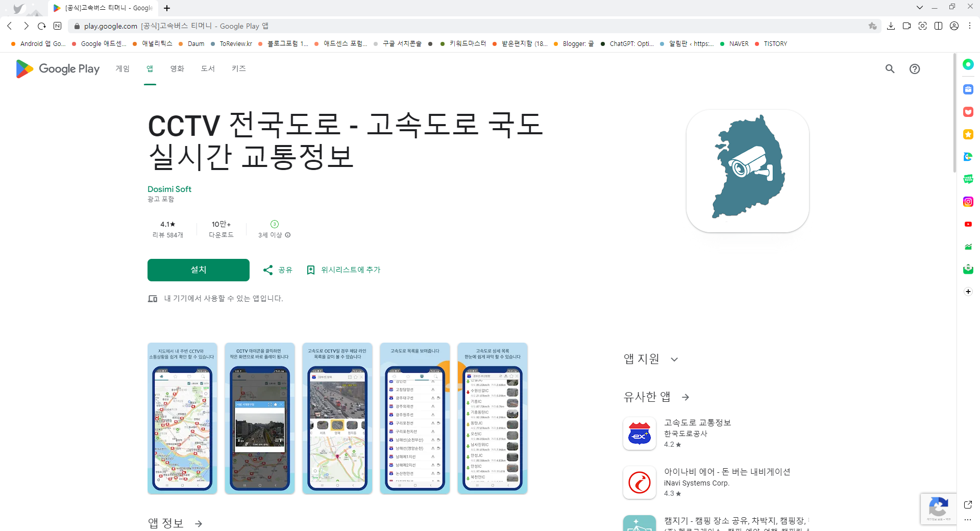Click the Google Play logo
The height and width of the screenshot is (531, 980).
click(x=57, y=68)
